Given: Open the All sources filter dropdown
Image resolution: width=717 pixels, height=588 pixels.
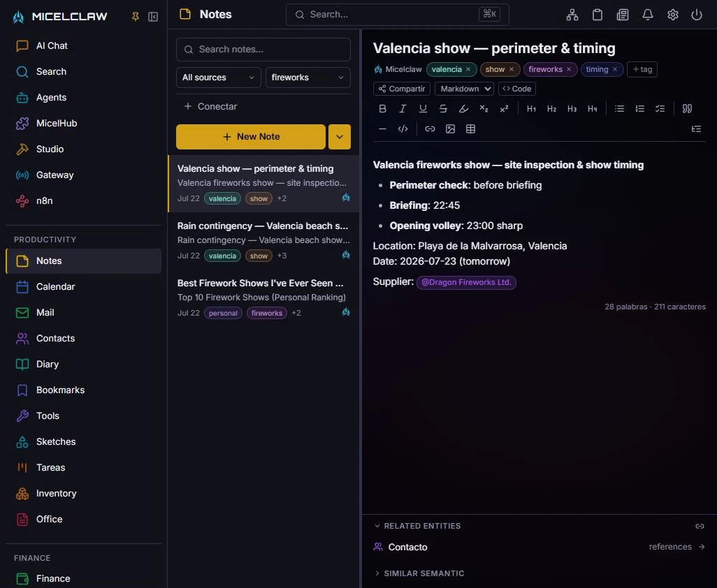Looking at the screenshot, I should (x=219, y=78).
